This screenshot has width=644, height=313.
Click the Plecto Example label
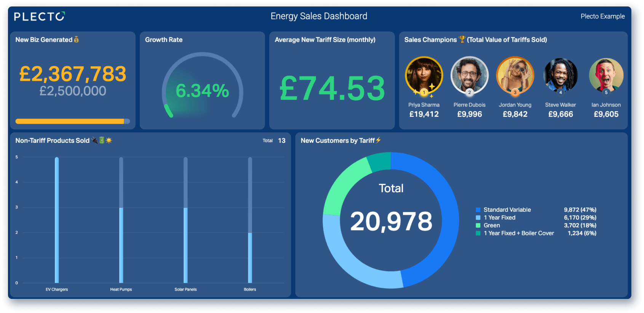coord(602,16)
